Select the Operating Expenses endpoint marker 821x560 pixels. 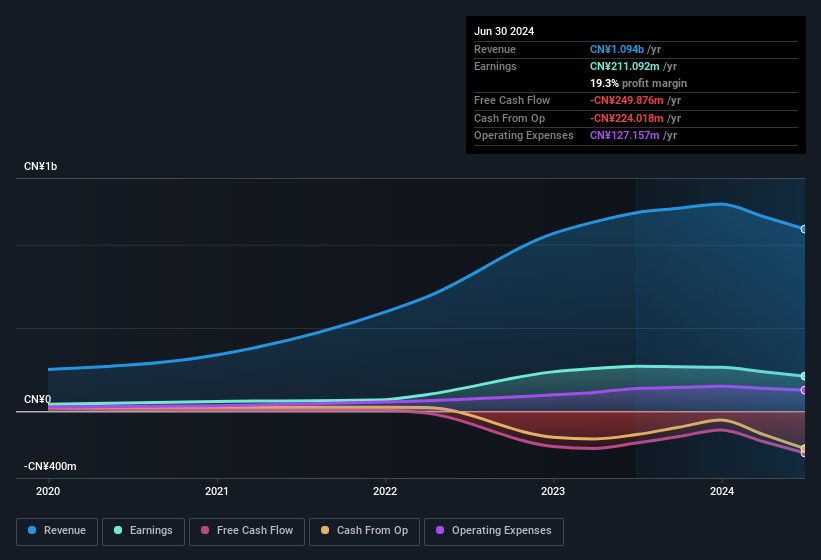(804, 390)
